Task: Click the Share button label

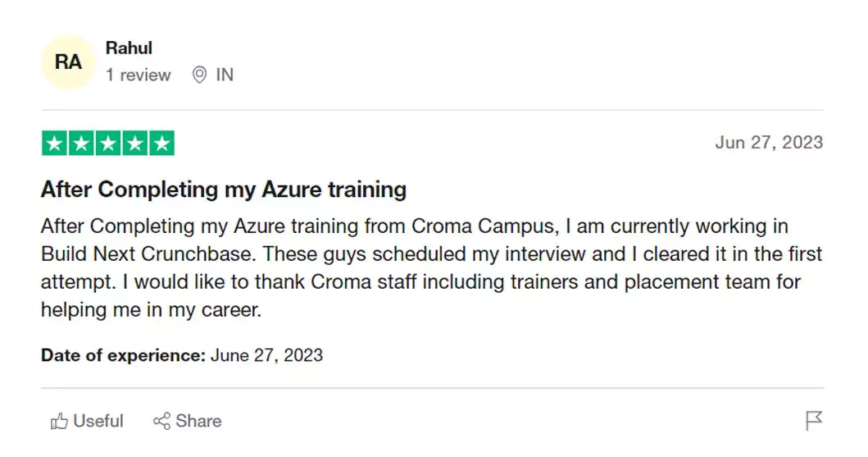Action: tap(198, 421)
